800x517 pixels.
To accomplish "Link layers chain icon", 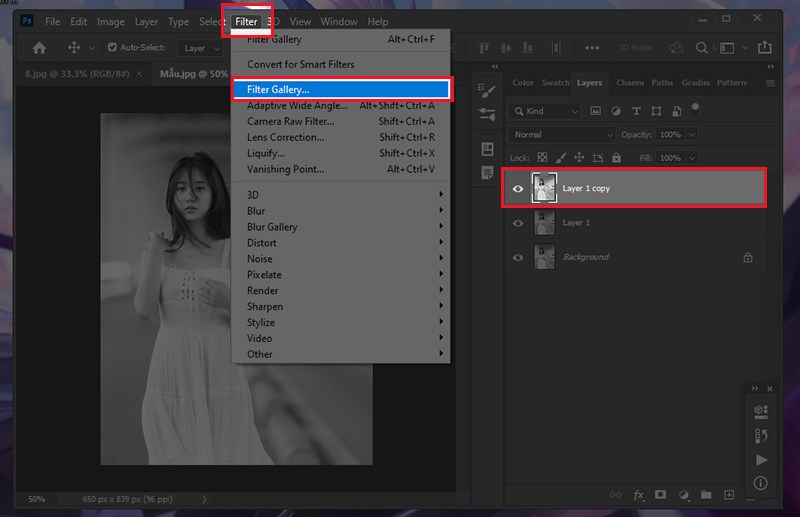I will tap(615, 495).
